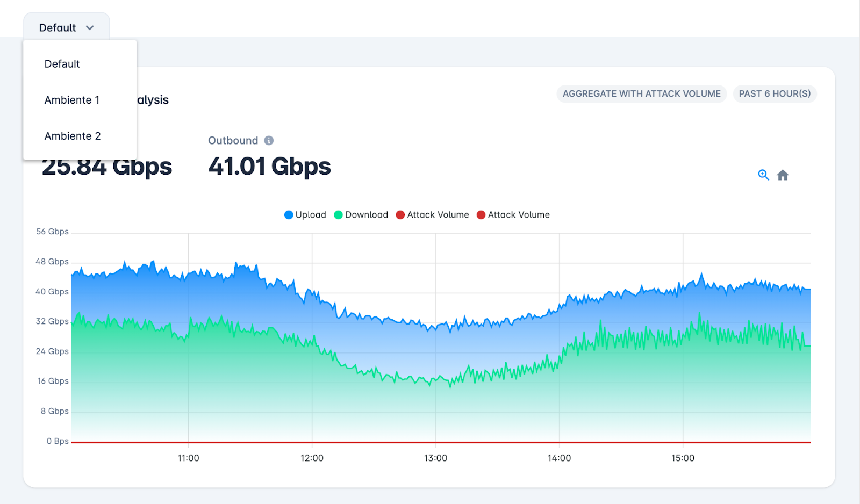The height and width of the screenshot is (504, 860).
Task: Click the Outbound info icon
Action: (x=269, y=140)
